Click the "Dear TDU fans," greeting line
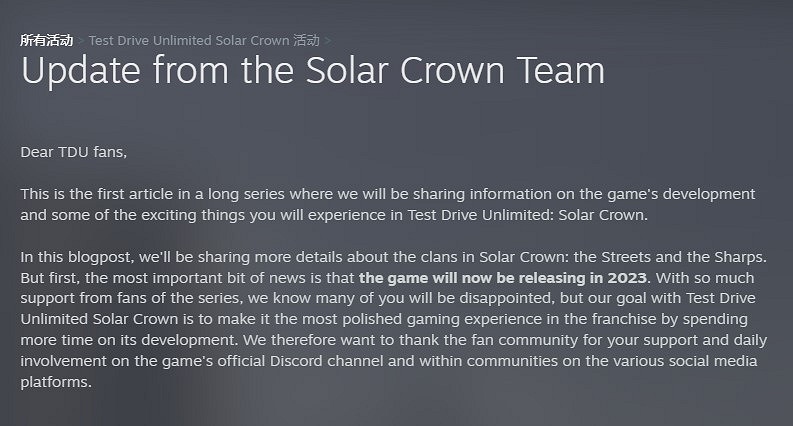Image resolution: width=793 pixels, height=426 pixels. coord(74,152)
